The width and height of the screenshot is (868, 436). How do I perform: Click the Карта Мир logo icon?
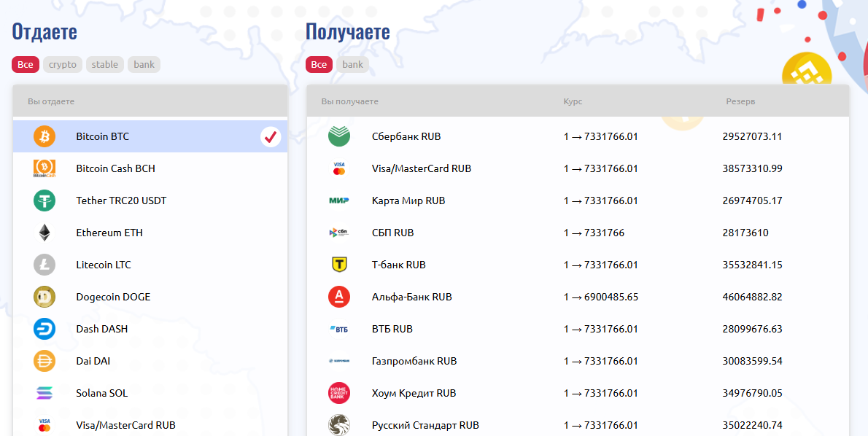click(x=338, y=201)
